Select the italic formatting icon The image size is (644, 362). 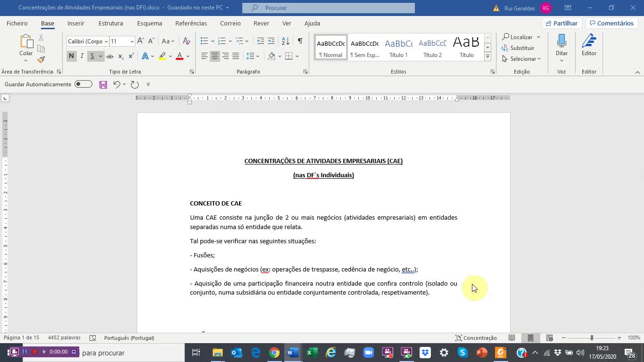click(x=81, y=56)
